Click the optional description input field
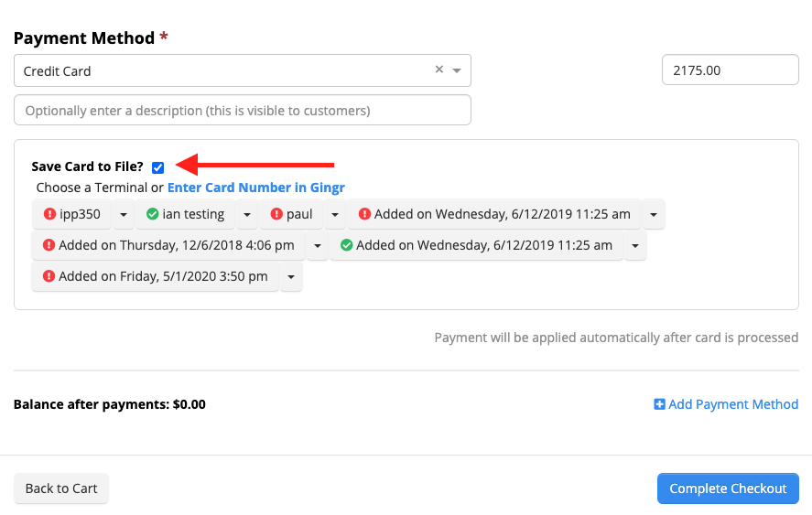The width and height of the screenshot is (812, 515). pos(243,111)
